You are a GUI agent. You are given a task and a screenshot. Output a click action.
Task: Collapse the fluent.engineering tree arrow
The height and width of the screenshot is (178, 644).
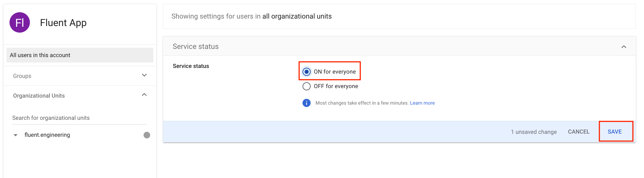coord(15,135)
